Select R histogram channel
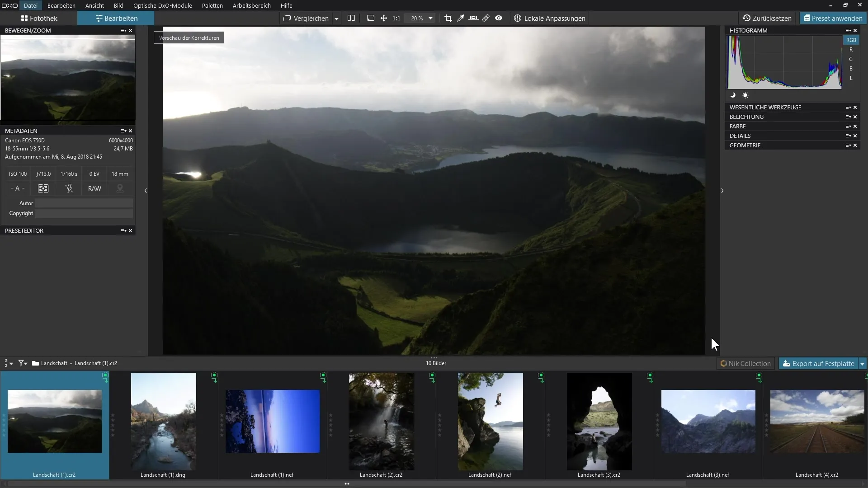This screenshot has width=868, height=488. point(851,50)
